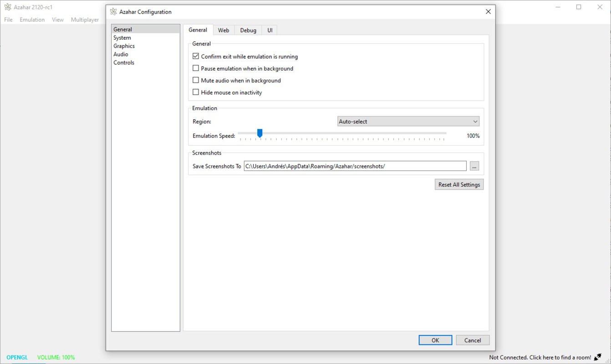
Task: Open the Emulation menu in the main window
Action: [x=32, y=20]
